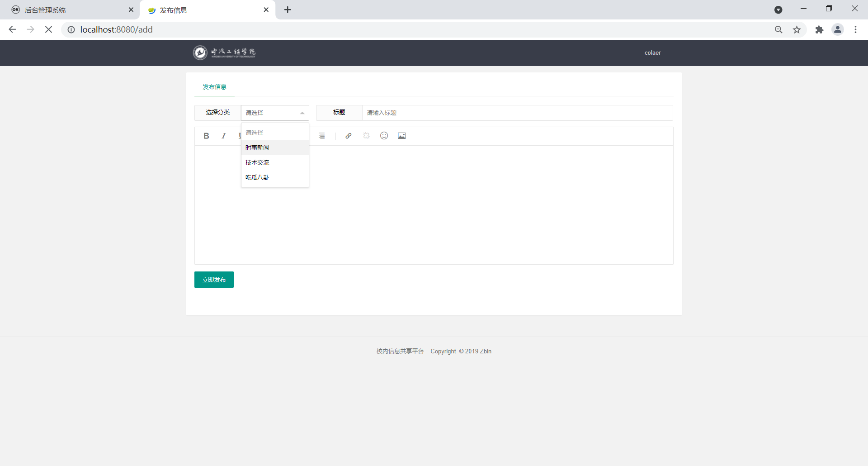Click the 校内信息共享平台 footer text
This screenshot has height=466, width=868.
click(400, 351)
